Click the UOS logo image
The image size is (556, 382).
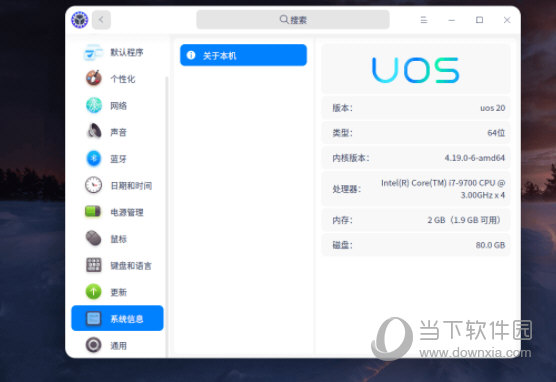(x=416, y=70)
